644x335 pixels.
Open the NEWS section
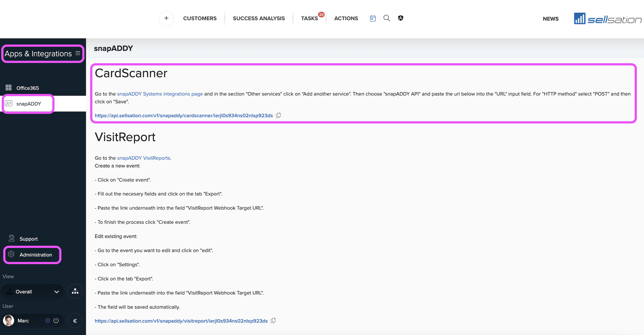click(x=550, y=19)
